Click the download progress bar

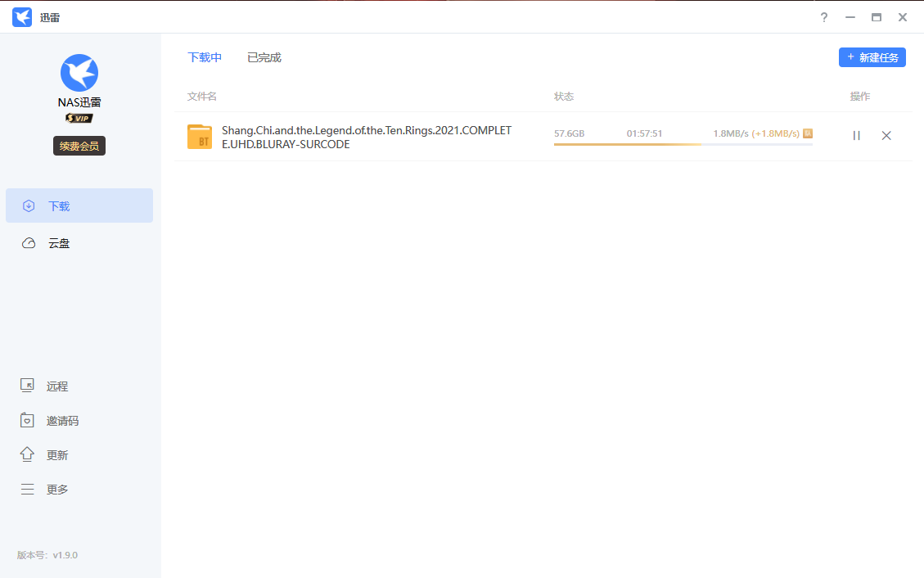click(x=683, y=144)
